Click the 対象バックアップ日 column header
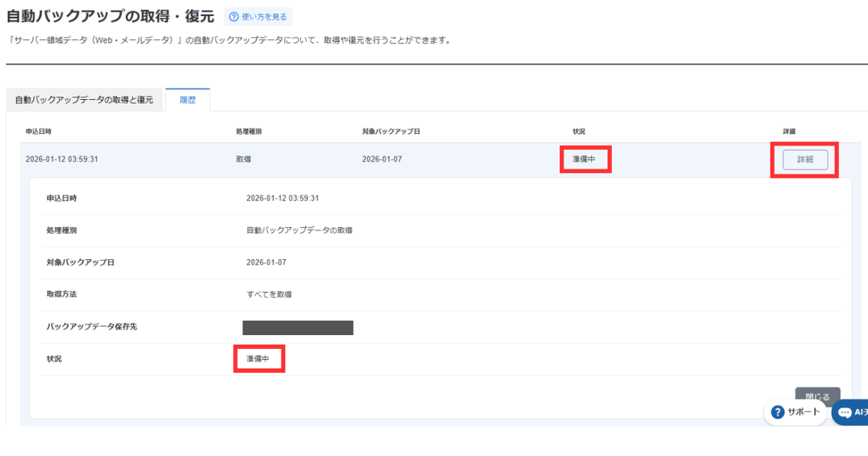The width and height of the screenshot is (868, 456). [391, 132]
